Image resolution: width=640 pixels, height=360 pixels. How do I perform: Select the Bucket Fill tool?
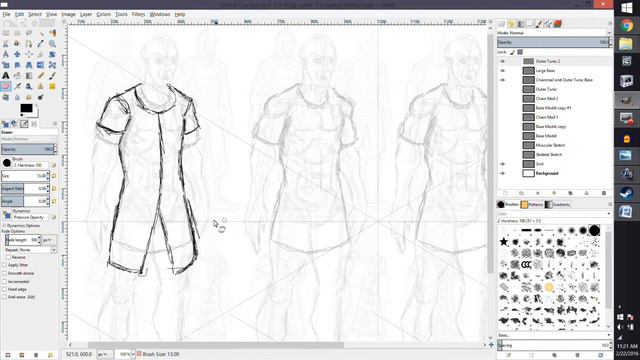(17, 76)
